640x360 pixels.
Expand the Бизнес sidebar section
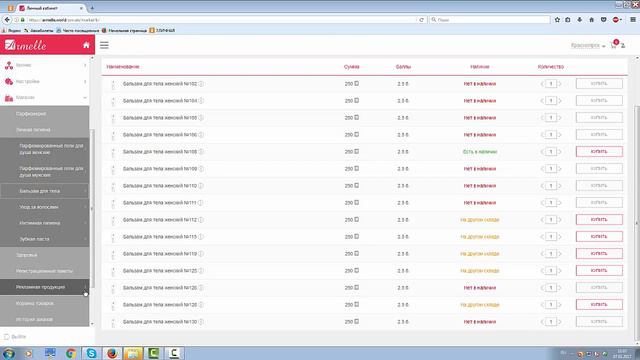point(85,65)
